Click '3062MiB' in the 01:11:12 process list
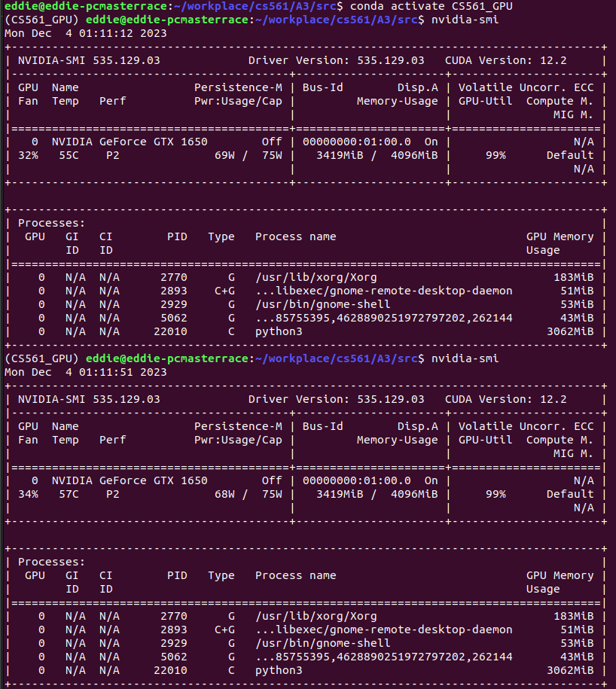The width and height of the screenshot is (616, 689). pyautogui.click(x=570, y=331)
